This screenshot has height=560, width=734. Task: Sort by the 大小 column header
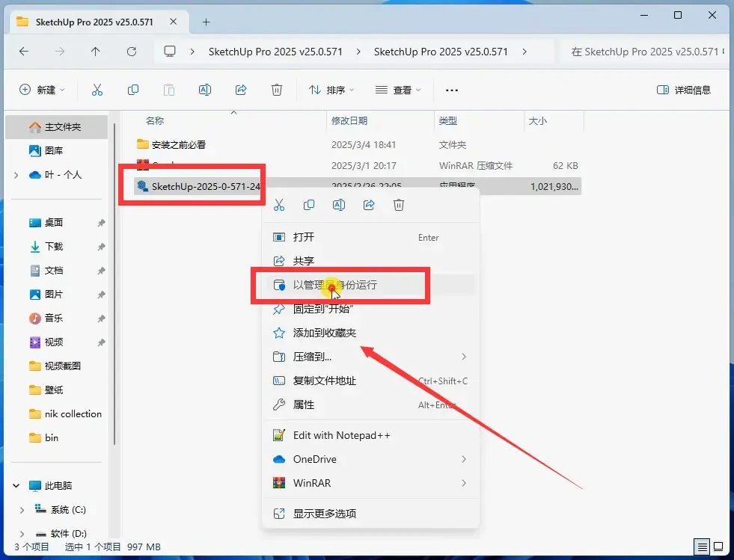pyautogui.click(x=537, y=120)
